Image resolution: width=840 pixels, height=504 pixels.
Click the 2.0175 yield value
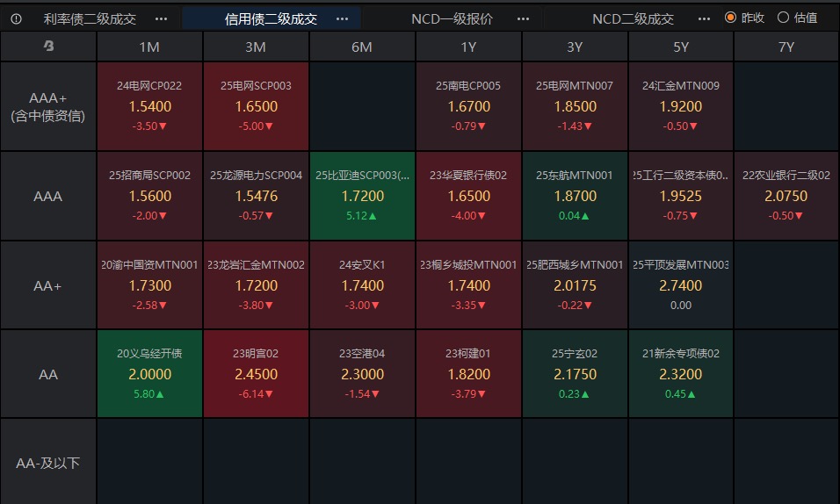click(575, 285)
